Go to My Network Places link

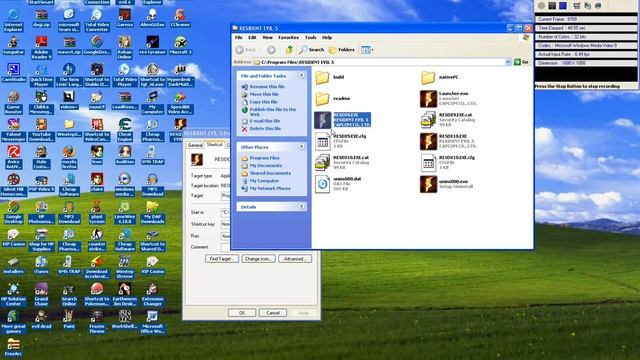(270, 189)
